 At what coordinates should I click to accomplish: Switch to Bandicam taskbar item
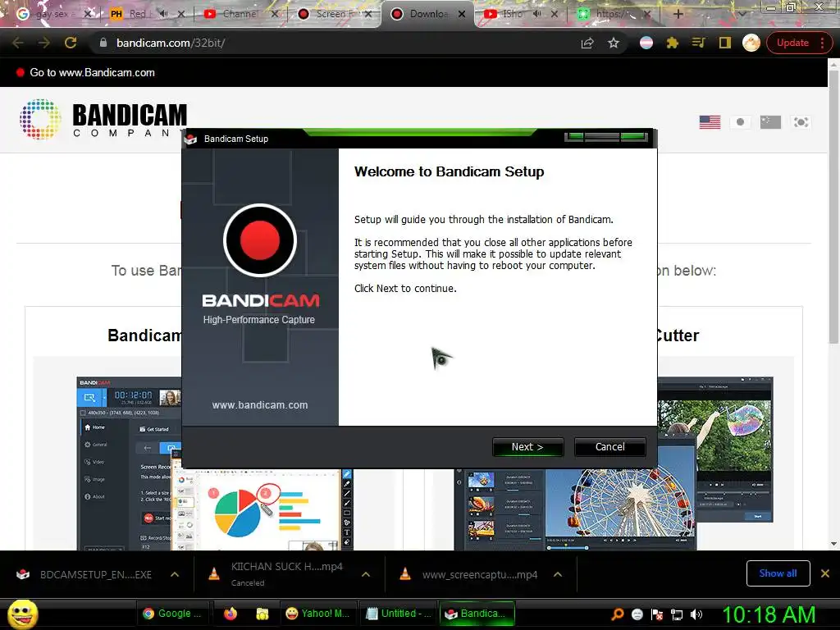(477, 614)
